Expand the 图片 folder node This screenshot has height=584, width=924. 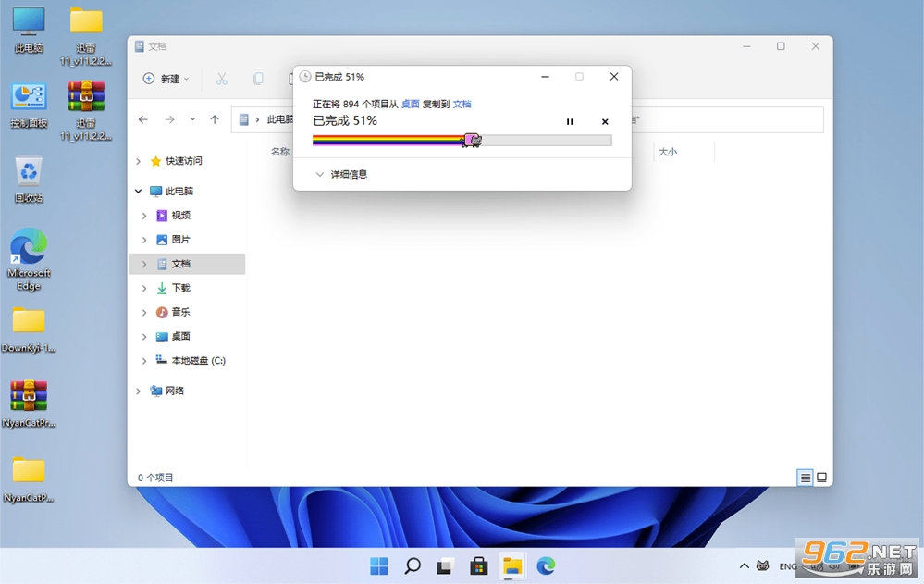[x=144, y=240]
